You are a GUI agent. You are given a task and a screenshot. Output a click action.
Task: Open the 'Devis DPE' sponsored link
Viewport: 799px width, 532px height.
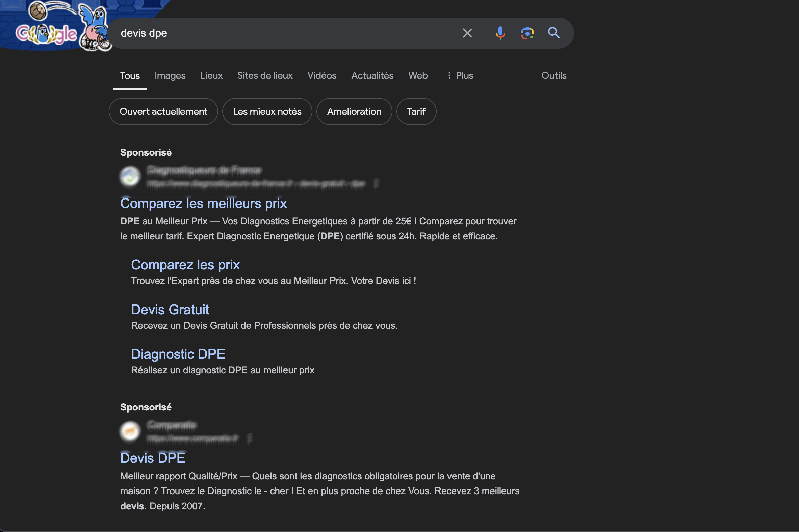(x=153, y=458)
